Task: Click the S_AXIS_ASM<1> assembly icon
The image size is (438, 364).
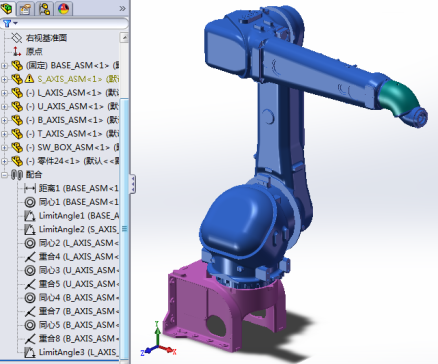Action: (17, 79)
